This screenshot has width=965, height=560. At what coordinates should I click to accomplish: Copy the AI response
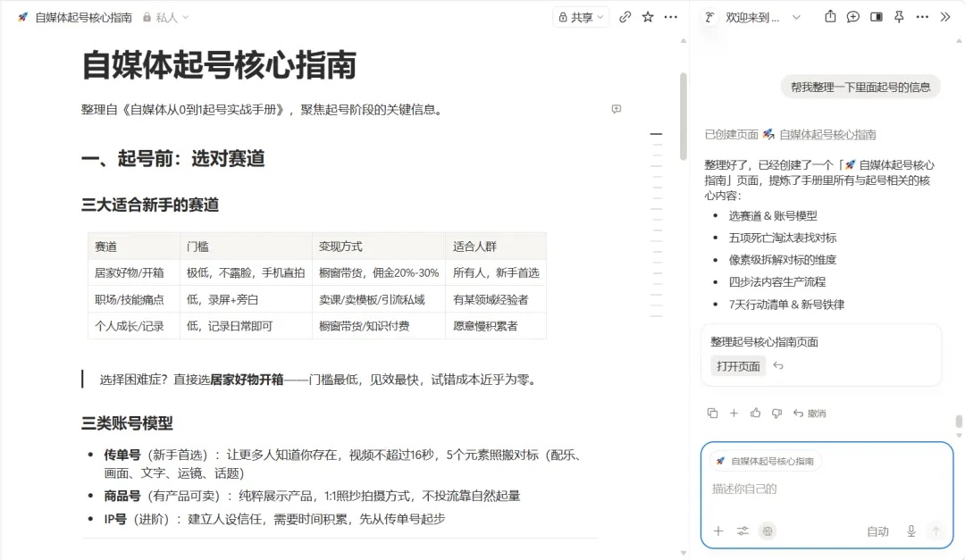pyautogui.click(x=712, y=413)
